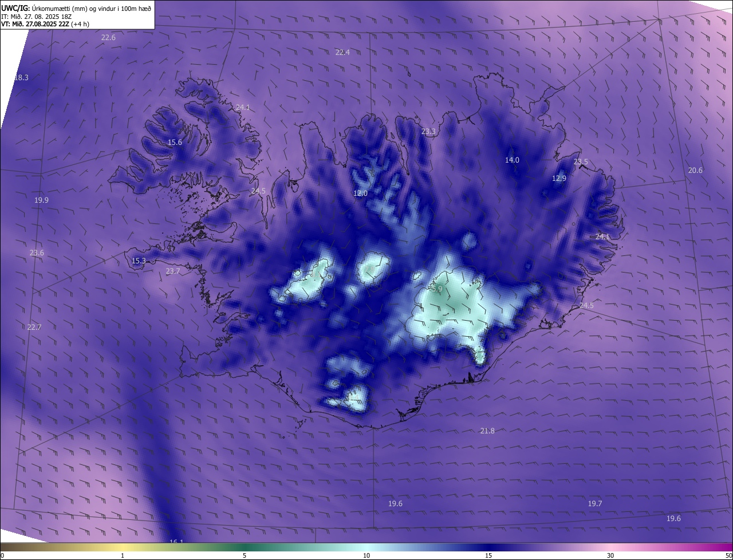Click the 22.4 wind value label
This screenshot has width=733, height=560.
coord(342,52)
